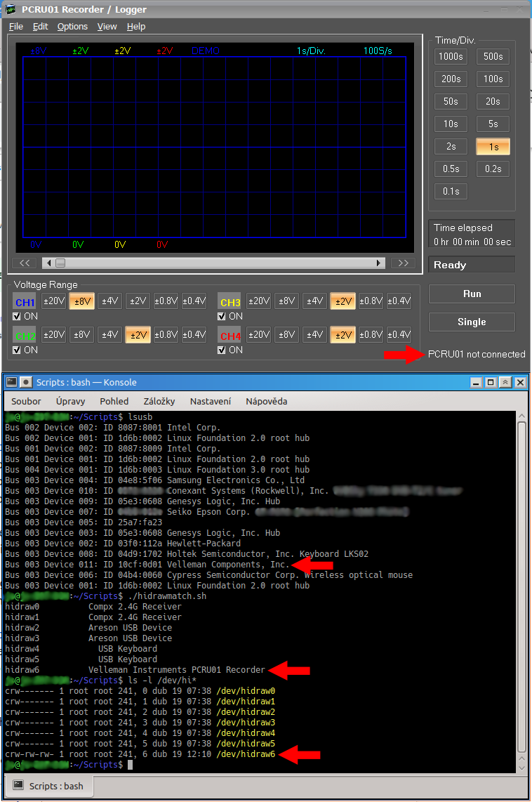The height and width of the screenshot is (802, 532).
Task: Toggle CH4 ON checkbox
Action: [221, 350]
